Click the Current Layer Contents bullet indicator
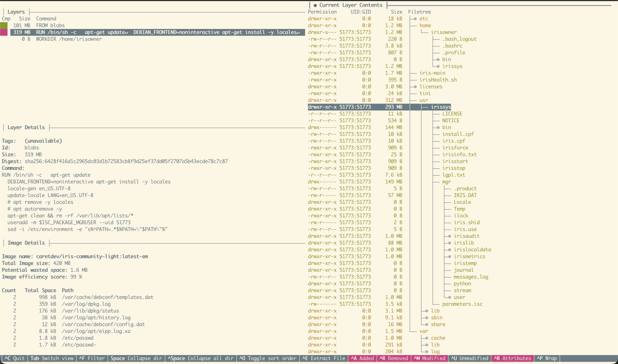Screen dimensions: 618x364 coord(315,5)
